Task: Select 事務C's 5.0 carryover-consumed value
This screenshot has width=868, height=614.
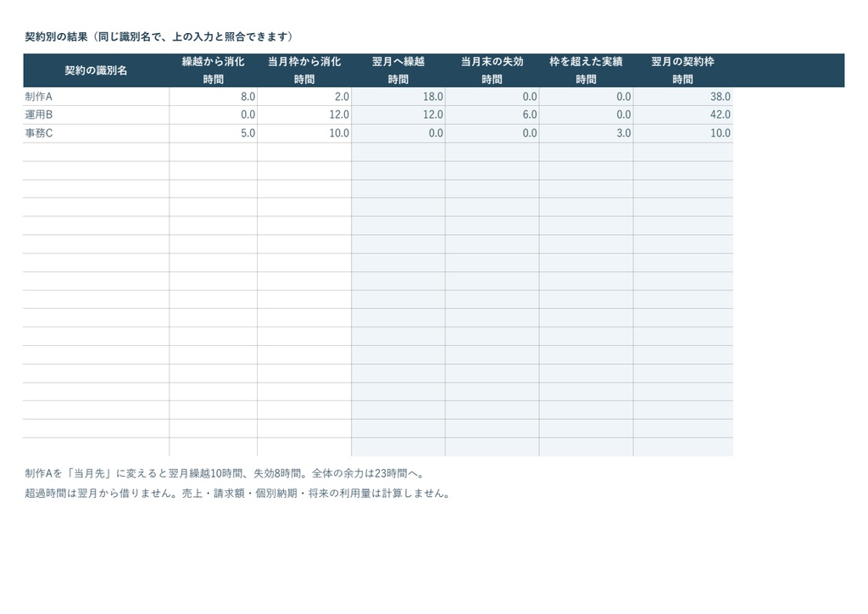Action: pos(213,133)
